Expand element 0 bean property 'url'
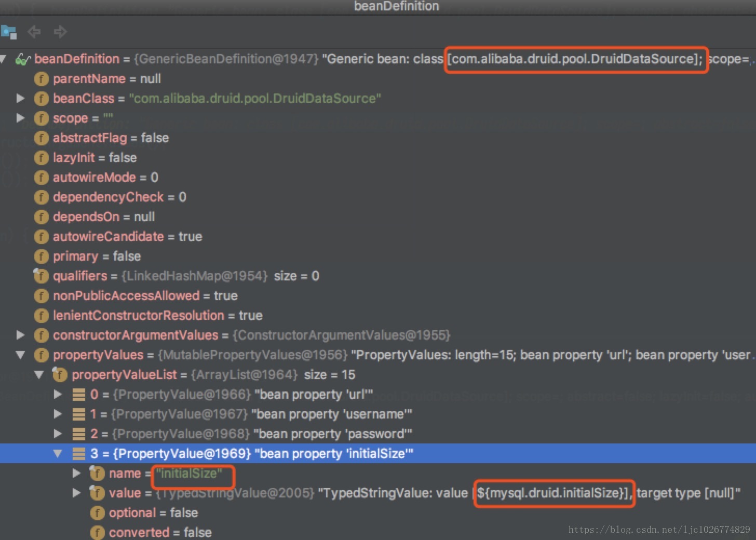Screen dimensions: 756x540 pos(58,394)
